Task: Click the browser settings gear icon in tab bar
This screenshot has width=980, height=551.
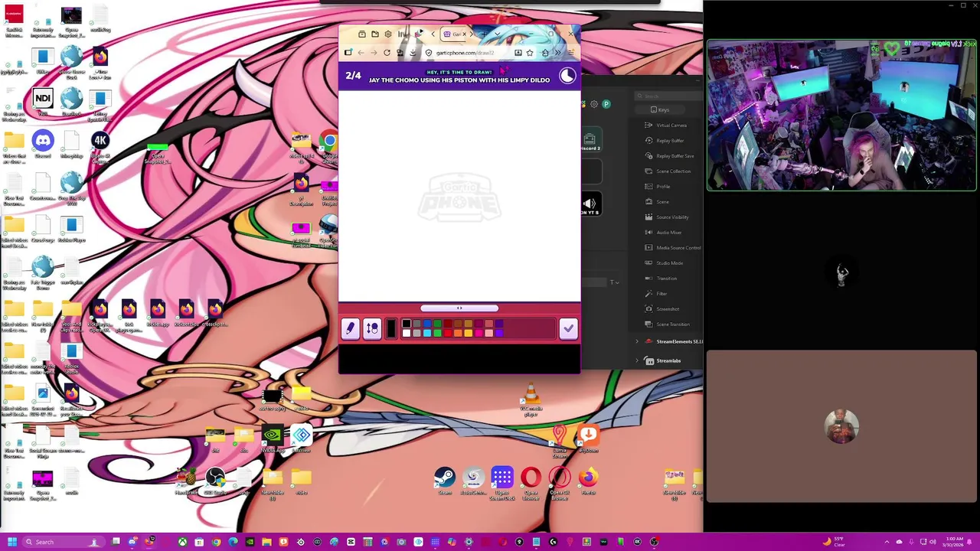Action: (388, 34)
